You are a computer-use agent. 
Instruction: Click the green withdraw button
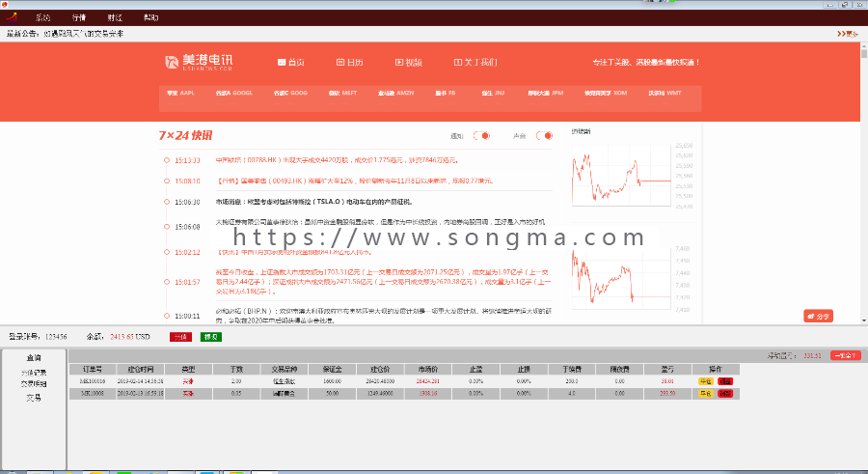211,337
